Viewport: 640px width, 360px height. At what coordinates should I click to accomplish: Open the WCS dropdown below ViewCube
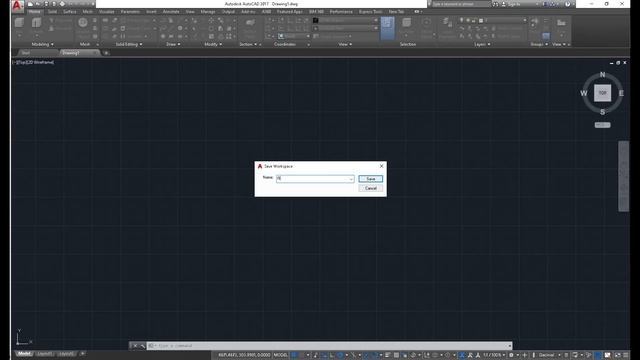(602, 125)
